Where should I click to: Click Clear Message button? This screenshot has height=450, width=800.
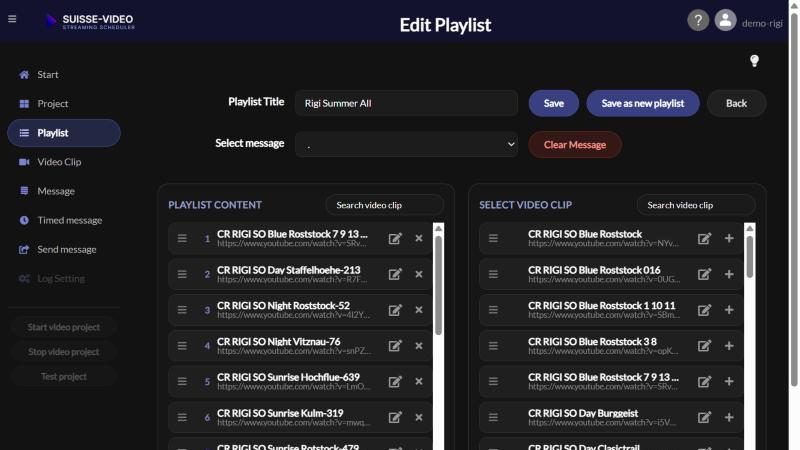pyautogui.click(x=575, y=144)
